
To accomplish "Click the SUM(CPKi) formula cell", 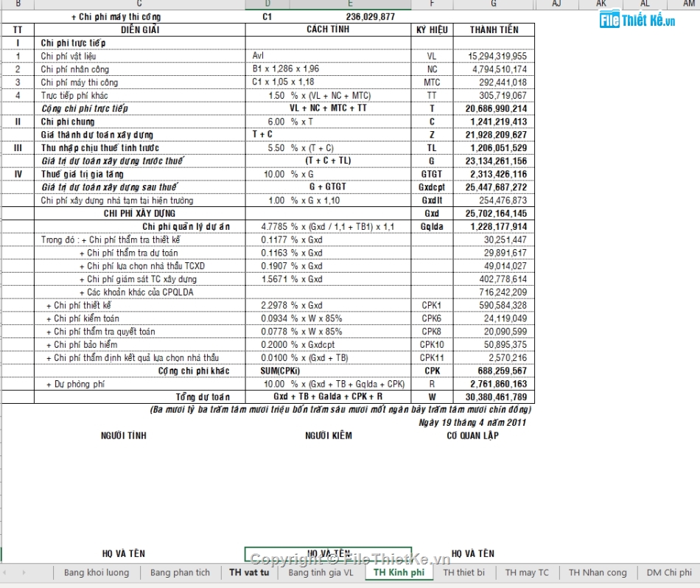I will point(328,371).
